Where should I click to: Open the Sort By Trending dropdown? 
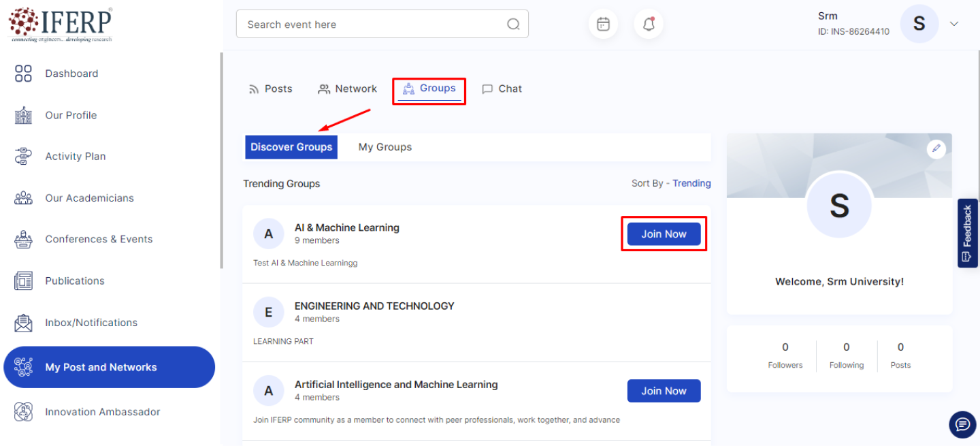(x=691, y=183)
